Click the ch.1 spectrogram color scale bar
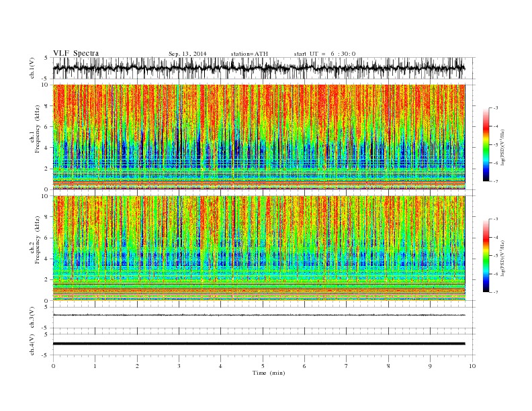The image size is (532, 411). (x=486, y=144)
